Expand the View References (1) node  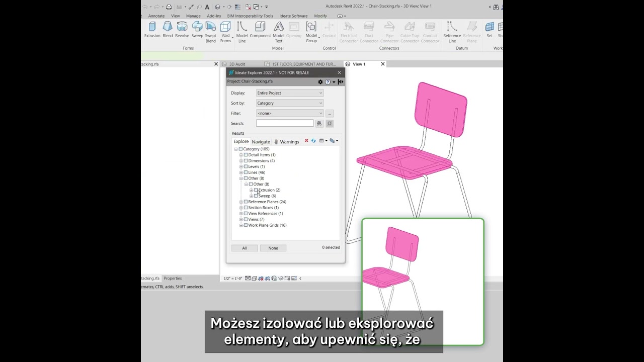(x=241, y=213)
